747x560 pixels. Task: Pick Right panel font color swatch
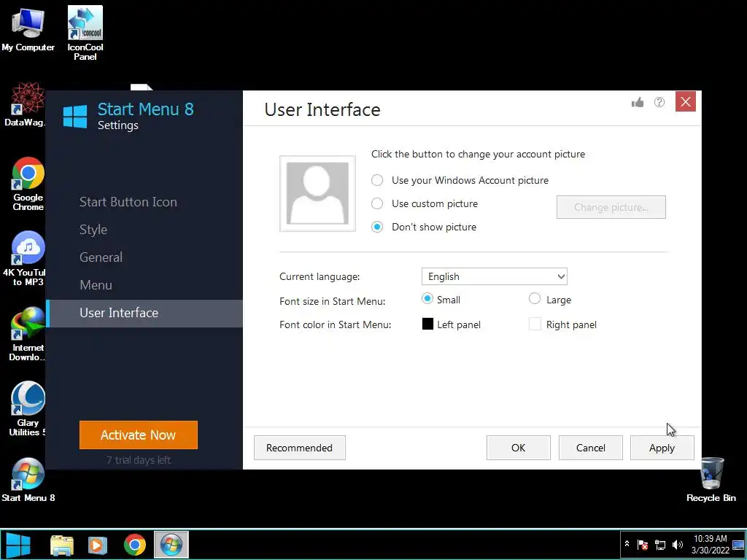point(535,324)
